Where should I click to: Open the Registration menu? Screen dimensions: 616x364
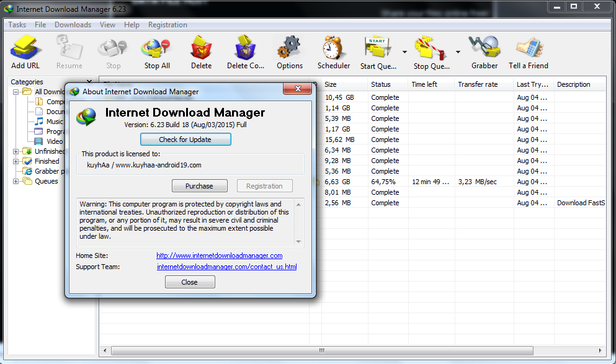[x=167, y=25]
